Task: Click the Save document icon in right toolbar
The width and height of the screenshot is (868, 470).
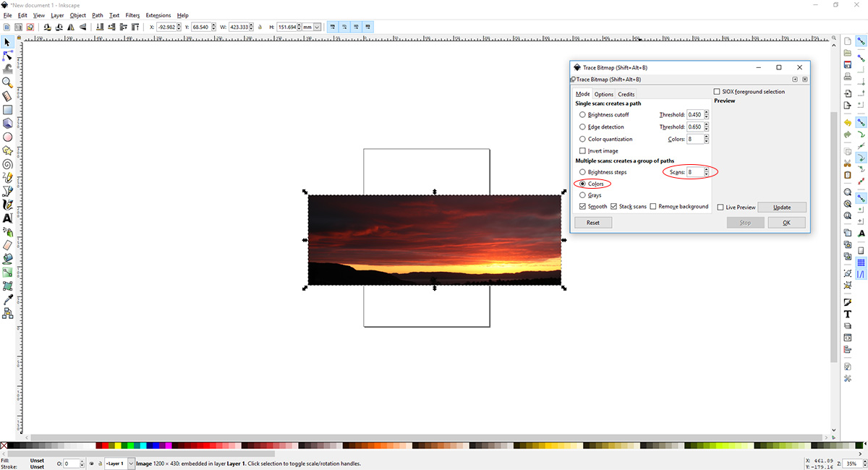Action: tap(847, 65)
